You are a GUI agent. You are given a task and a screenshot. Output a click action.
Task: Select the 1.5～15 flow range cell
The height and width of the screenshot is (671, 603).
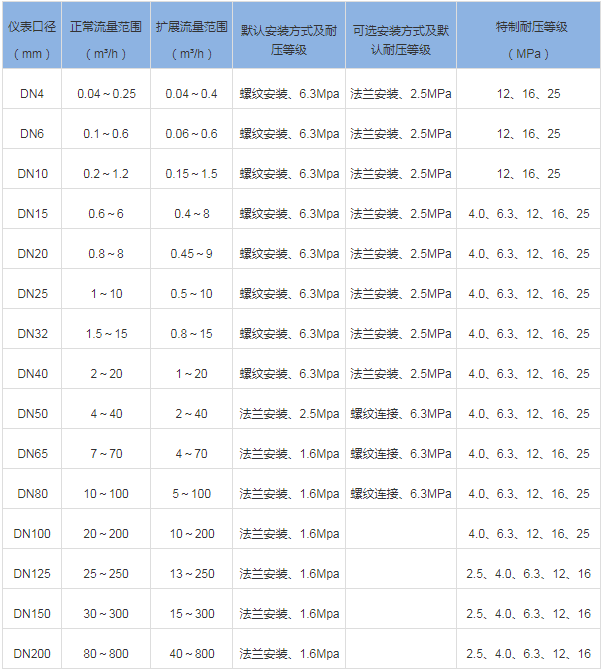click(x=106, y=334)
